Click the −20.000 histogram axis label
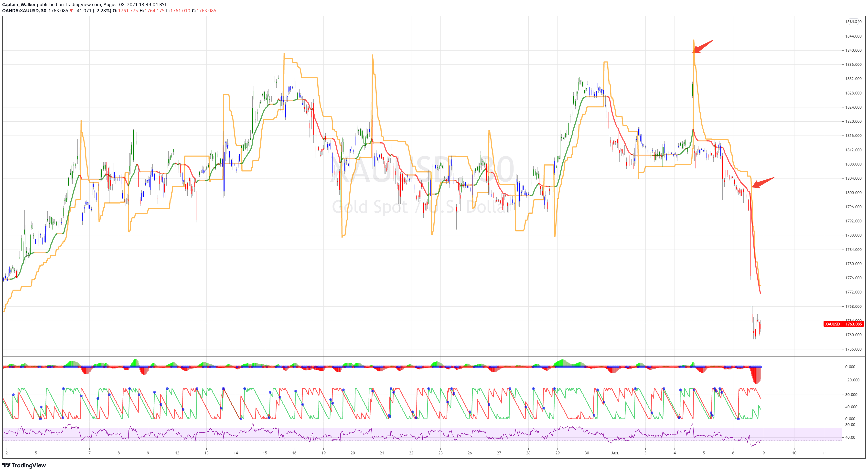This screenshot has width=868, height=472. tap(852, 380)
